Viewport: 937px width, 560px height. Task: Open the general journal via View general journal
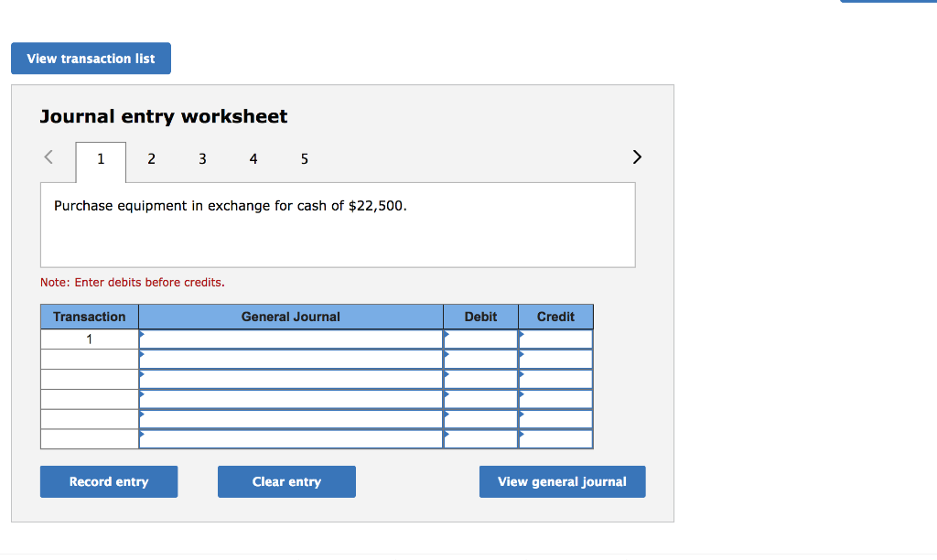(x=562, y=481)
